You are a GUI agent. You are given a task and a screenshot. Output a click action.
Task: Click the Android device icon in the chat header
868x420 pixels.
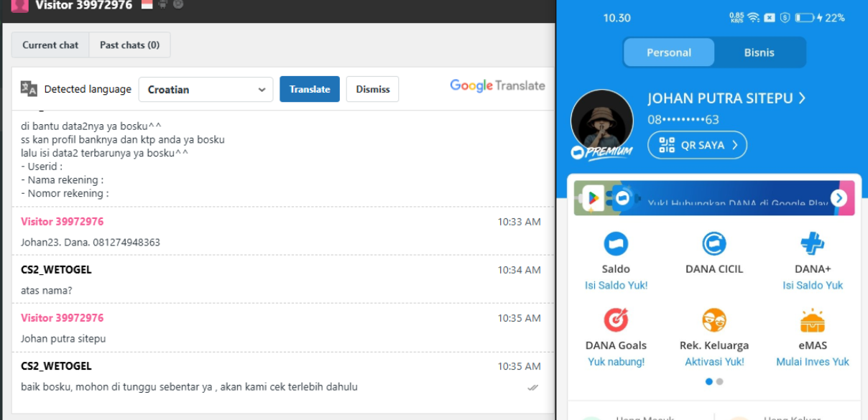point(163,4)
